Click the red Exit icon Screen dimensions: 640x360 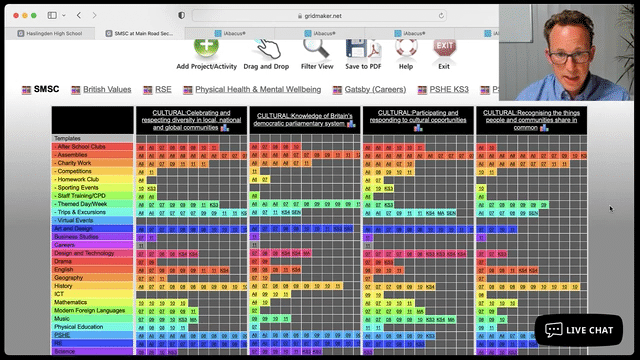tap(444, 48)
